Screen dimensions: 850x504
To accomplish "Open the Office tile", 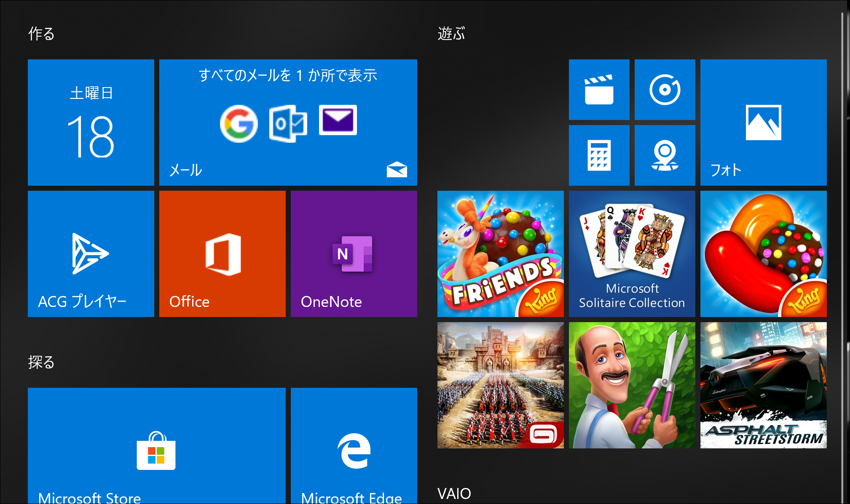I will 223,254.
